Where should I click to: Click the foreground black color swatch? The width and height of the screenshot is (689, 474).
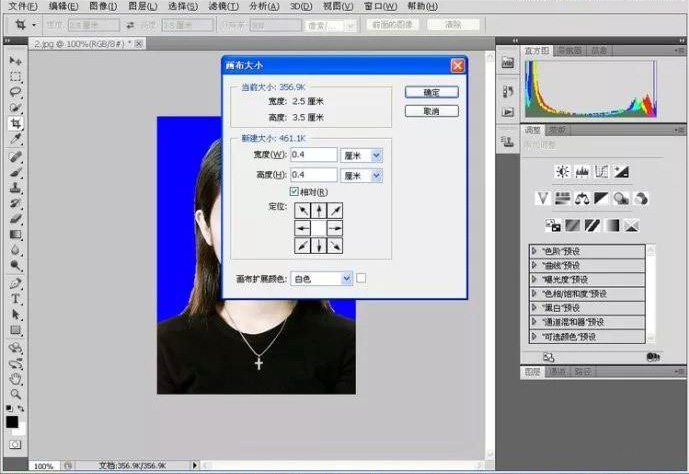[12, 422]
